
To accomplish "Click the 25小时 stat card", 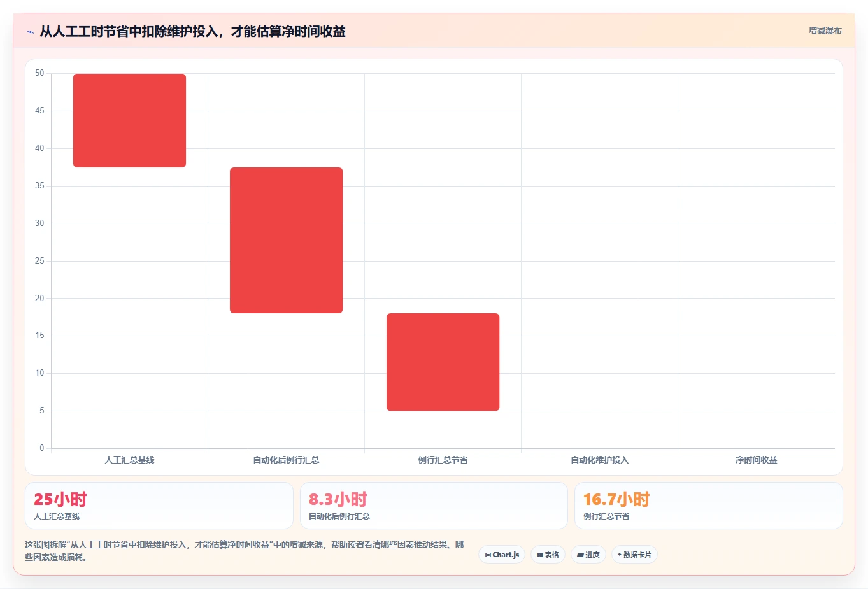I will click(159, 506).
